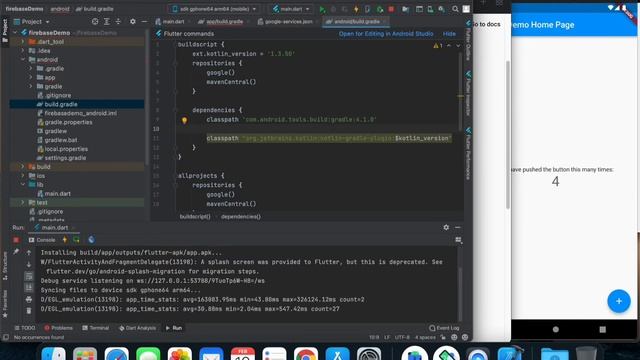Open the Problems tool window tab

tap(58, 328)
